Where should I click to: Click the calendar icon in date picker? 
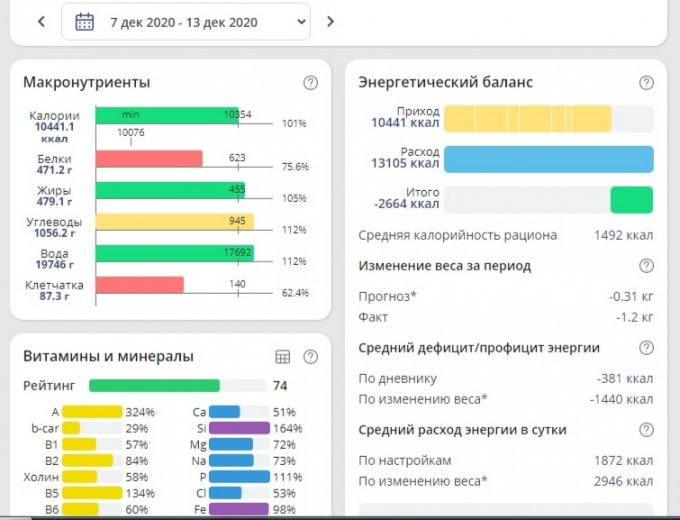(x=85, y=22)
